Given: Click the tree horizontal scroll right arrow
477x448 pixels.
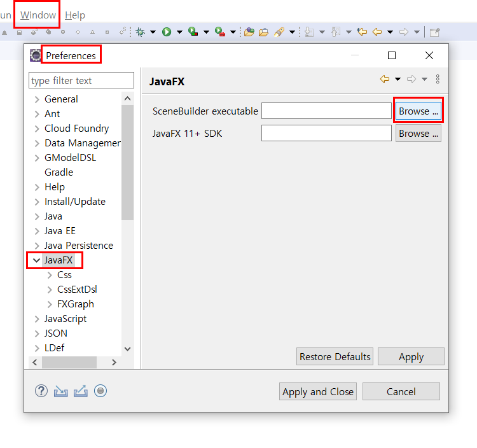Looking at the screenshot, I should pyautogui.click(x=114, y=362).
